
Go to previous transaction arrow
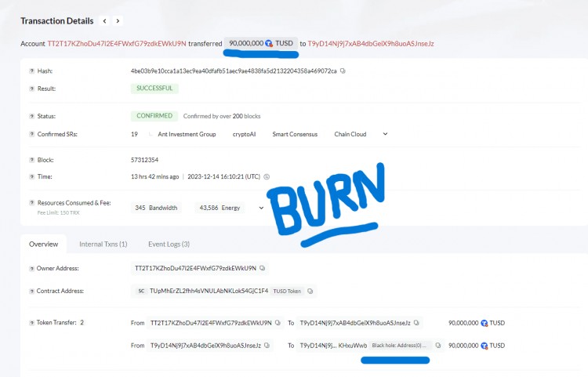(104, 21)
